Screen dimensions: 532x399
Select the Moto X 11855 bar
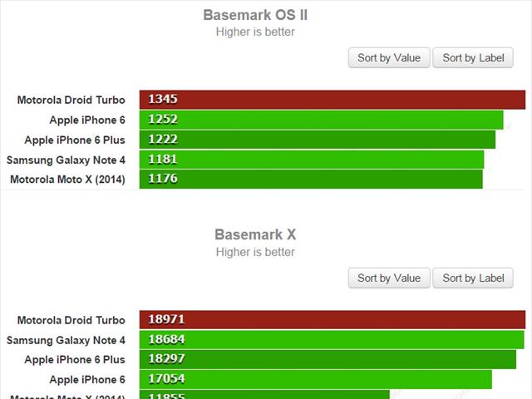[264, 395]
